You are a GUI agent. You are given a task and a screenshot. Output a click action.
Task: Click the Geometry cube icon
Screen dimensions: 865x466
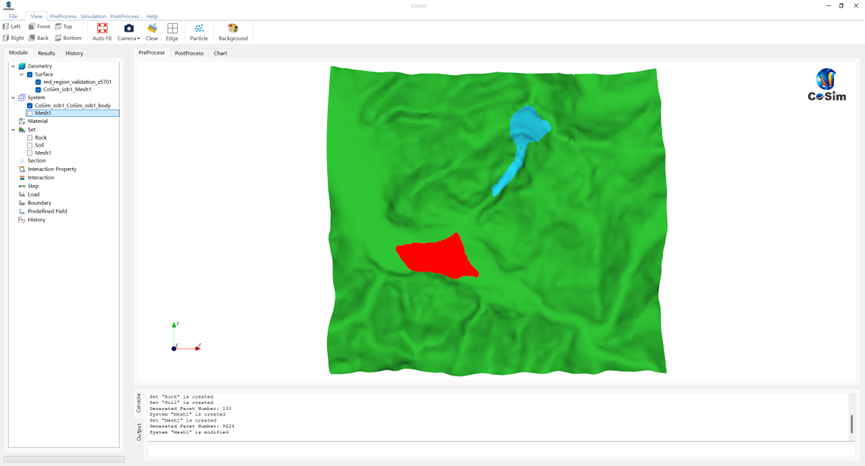tap(22, 66)
